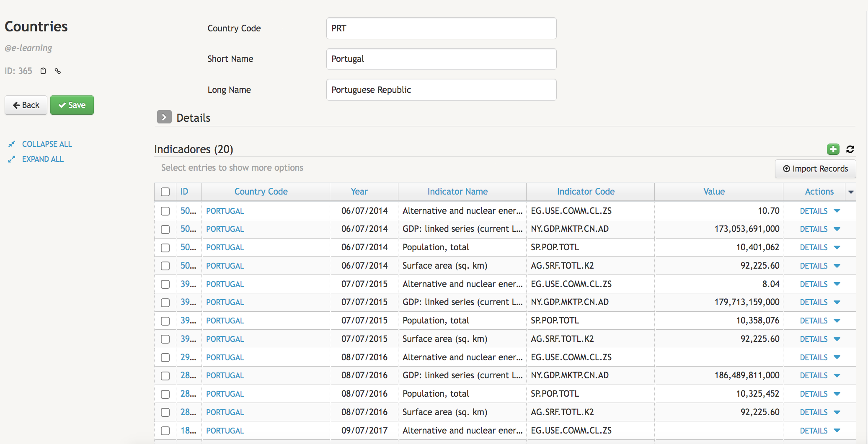The image size is (868, 444).
Task: Click the COLLAPSE ALL link
Action: coord(47,144)
